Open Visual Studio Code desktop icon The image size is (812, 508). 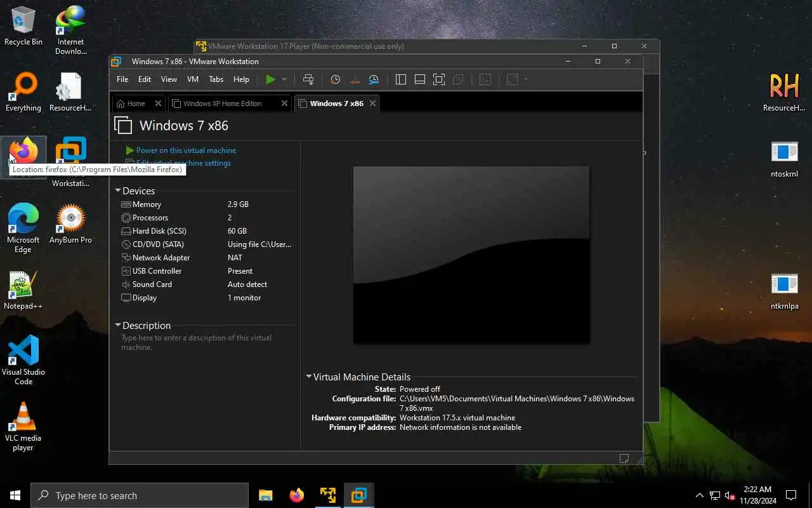pos(23,361)
